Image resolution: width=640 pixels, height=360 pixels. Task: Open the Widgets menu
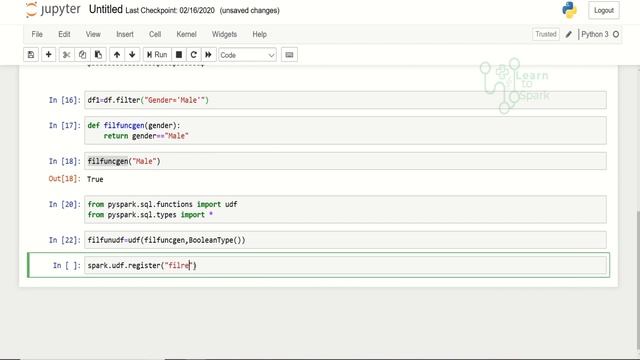224,34
